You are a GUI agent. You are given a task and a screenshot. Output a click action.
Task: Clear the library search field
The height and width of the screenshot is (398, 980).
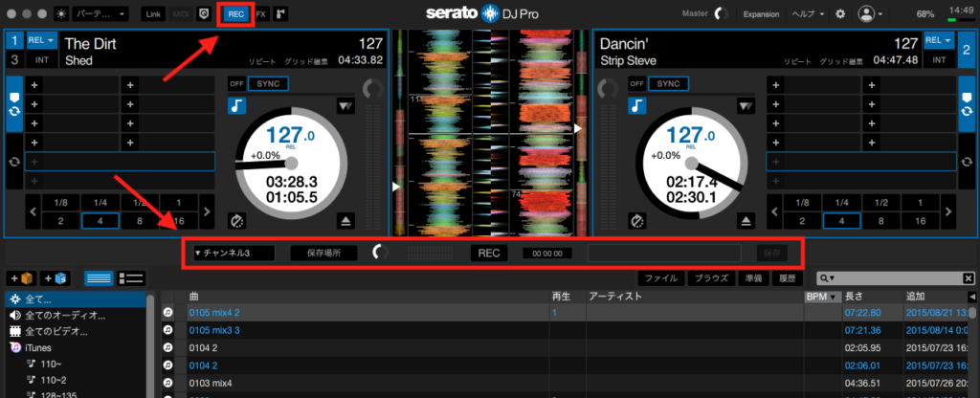969,278
